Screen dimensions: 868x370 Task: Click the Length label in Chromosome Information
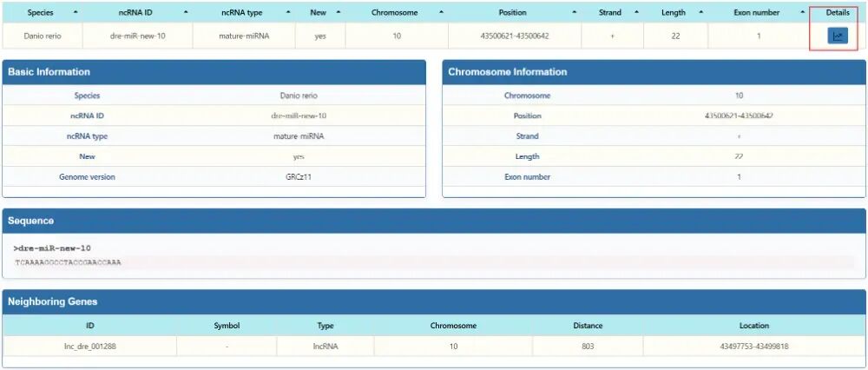tap(527, 156)
